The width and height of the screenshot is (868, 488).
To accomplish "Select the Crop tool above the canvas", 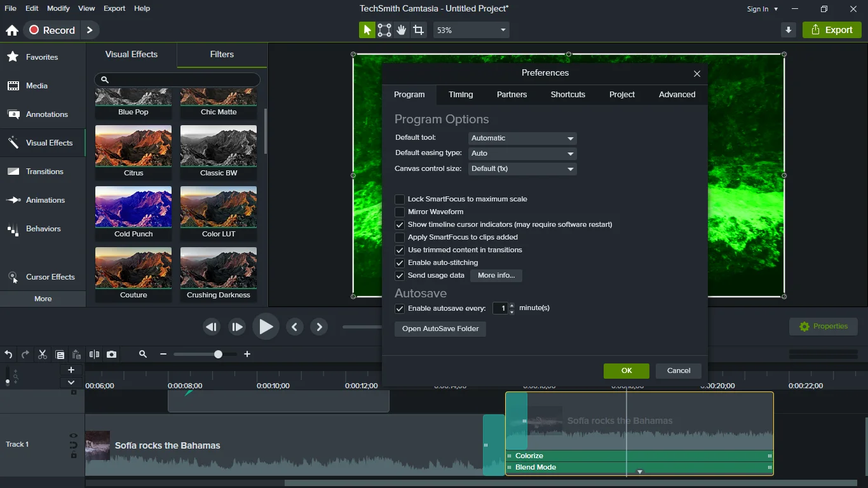I will pyautogui.click(x=418, y=30).
